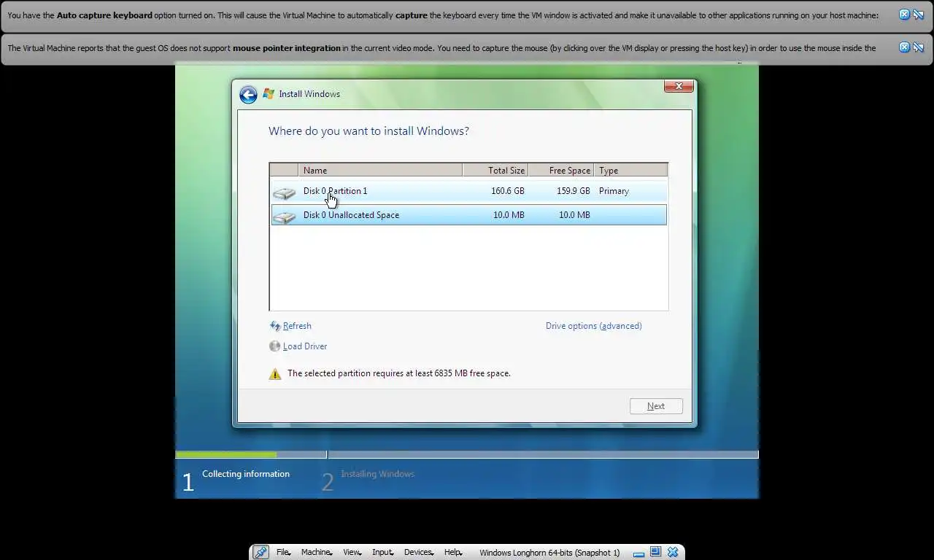
Task: Click the 159.9 GB free space cell
Action: [x=574, y=191]
